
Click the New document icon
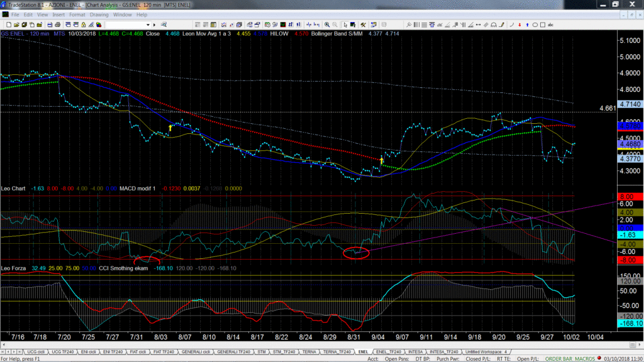tap(9, 25)
